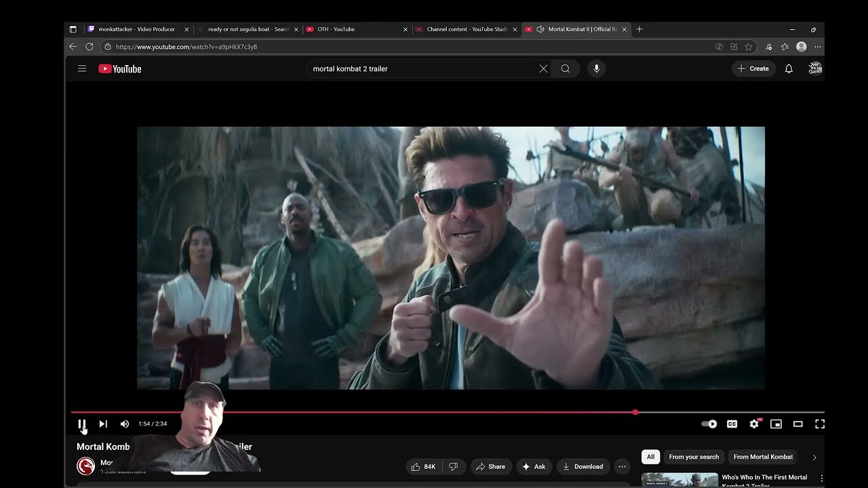Add this page to favorites with the star
Screen dimensions: 868x488
(x=749, y=47)
